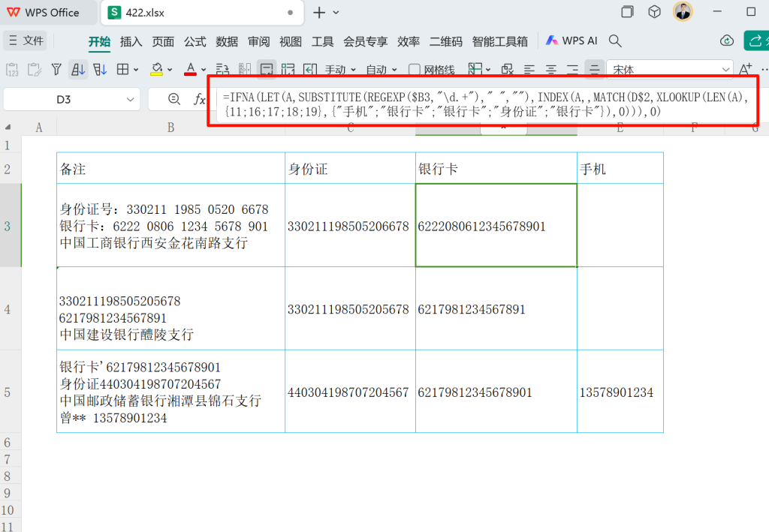Click the paste format brush icon

pyautogui.click(x=35, y=70)
